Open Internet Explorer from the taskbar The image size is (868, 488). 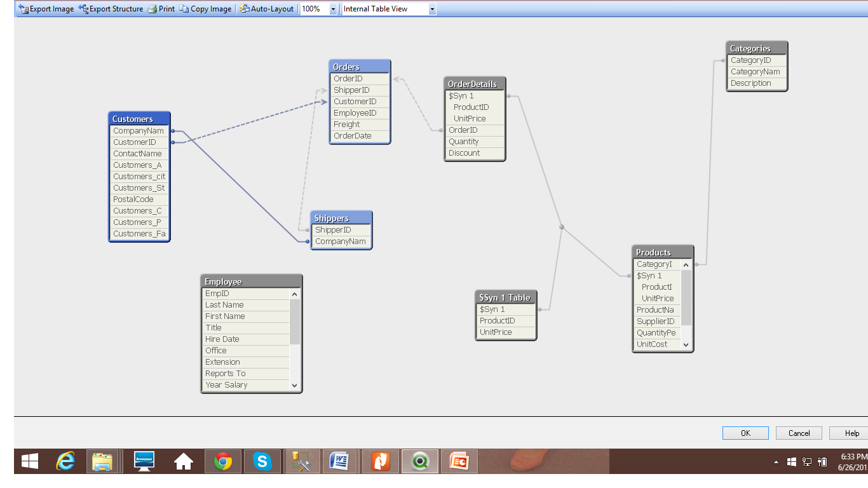[x=65, y=461]
